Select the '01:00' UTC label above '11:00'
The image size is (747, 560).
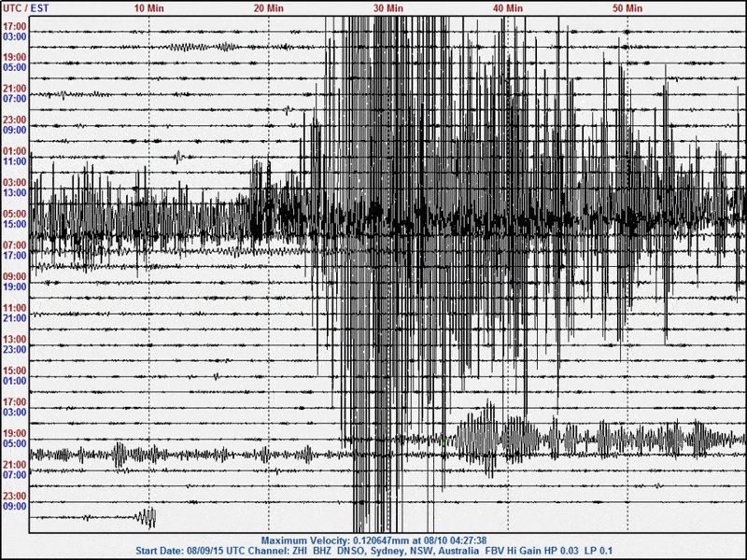pos(15,151)
